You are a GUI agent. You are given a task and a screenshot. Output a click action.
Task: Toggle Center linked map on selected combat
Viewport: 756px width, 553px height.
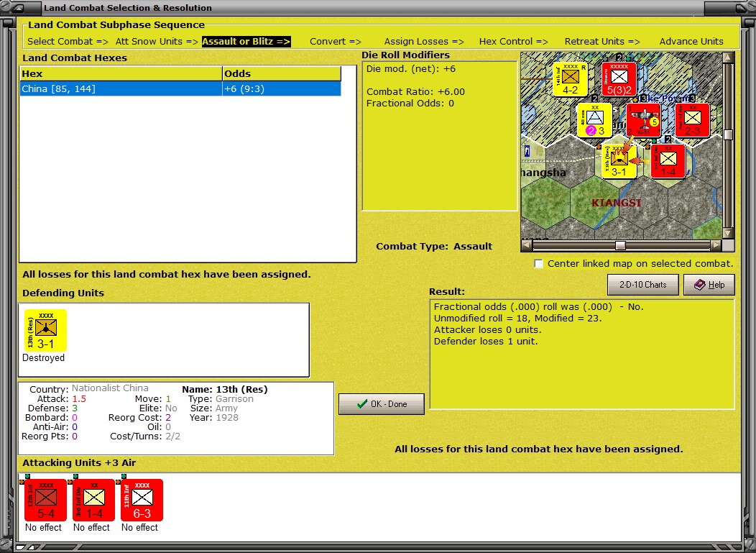[538, 263]
